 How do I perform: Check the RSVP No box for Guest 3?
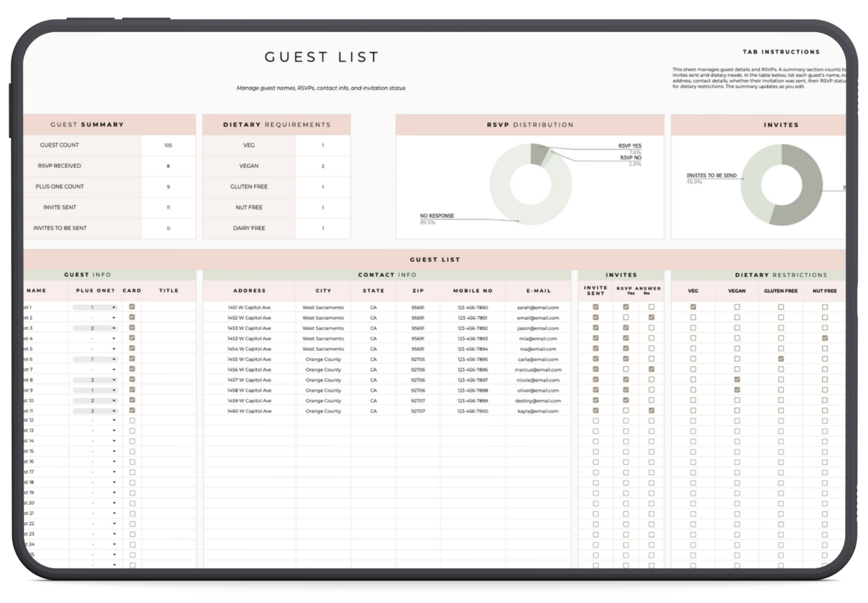click(651, 328)
